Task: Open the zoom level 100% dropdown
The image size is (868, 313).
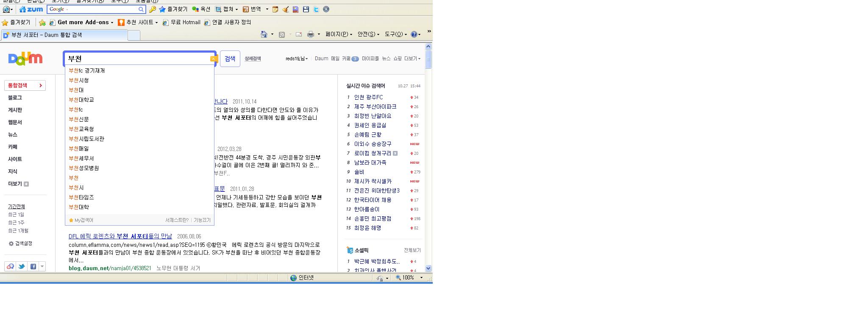Action: coord(421,278)
